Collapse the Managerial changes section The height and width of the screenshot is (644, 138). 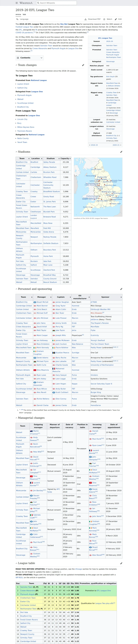click(x=17, y=418)
